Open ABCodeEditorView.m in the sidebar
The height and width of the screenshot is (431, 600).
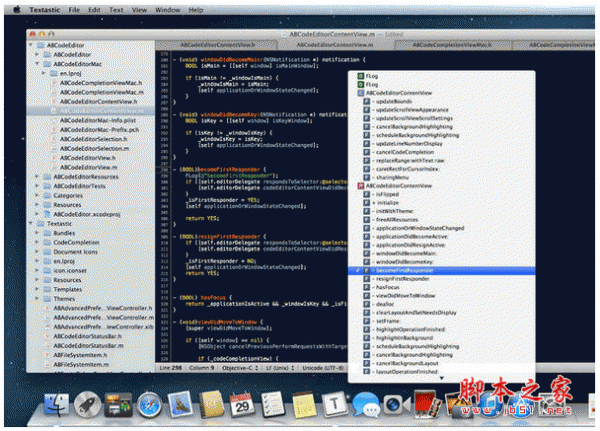pos(89,167)
